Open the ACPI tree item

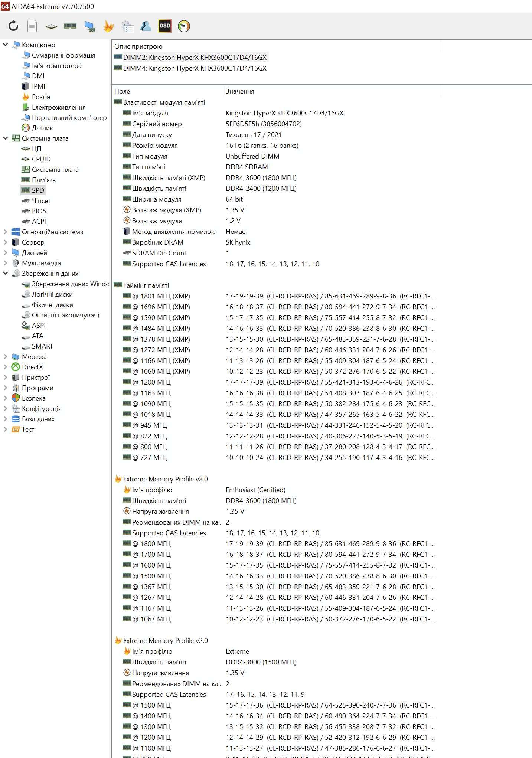39,221
